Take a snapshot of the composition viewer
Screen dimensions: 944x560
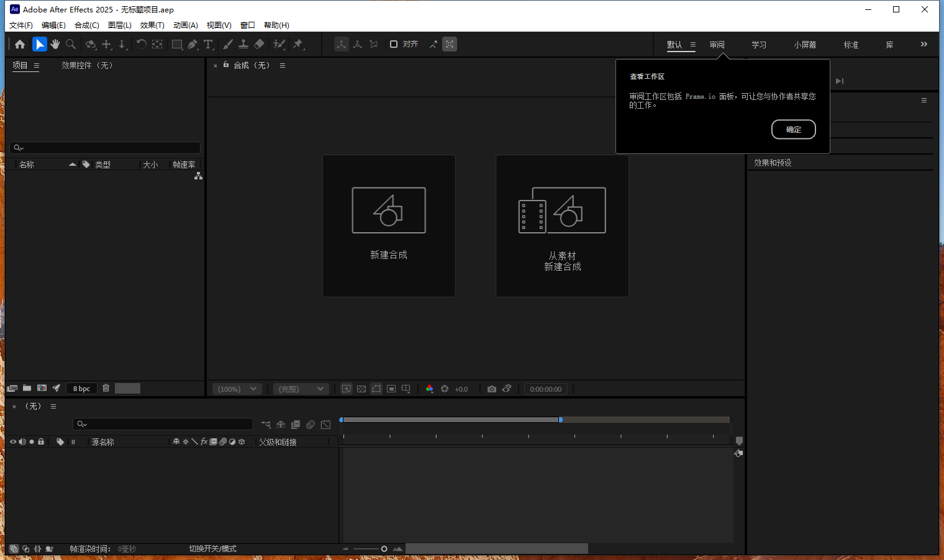coord(492,388)
